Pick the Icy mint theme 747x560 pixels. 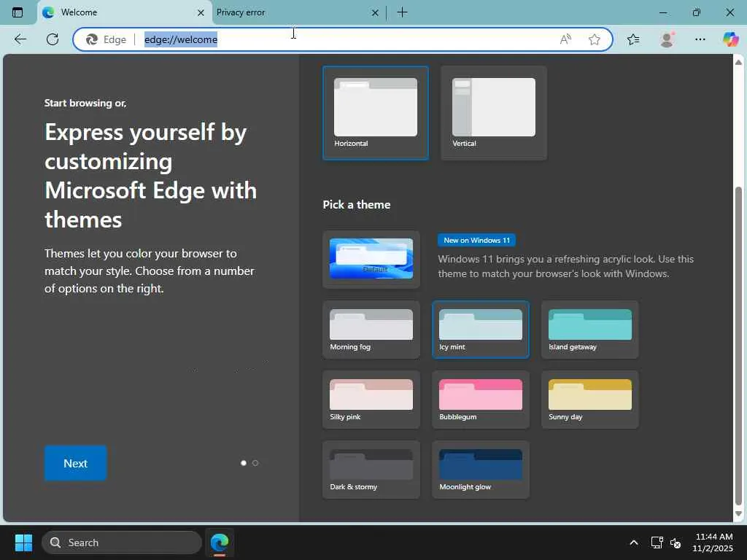click(480, 330)
